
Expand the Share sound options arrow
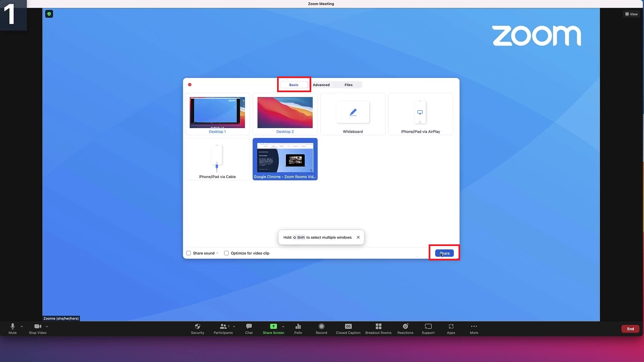coord(217,253)
